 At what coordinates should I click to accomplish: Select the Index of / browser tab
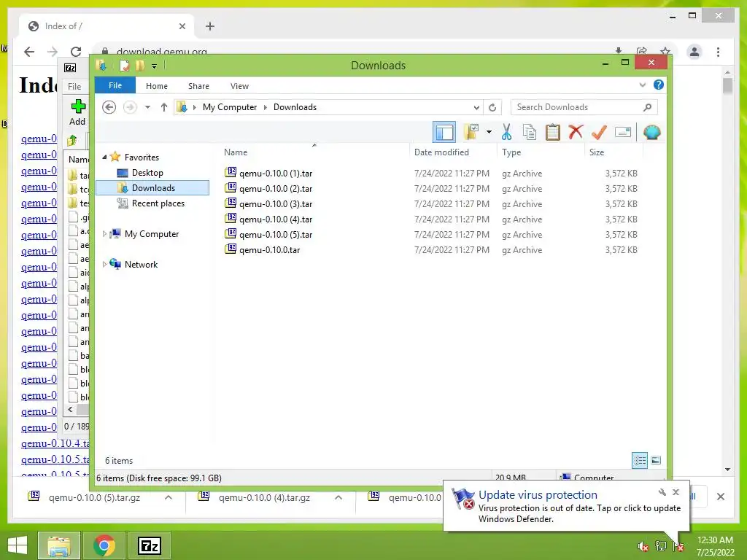tap(107, 27)
